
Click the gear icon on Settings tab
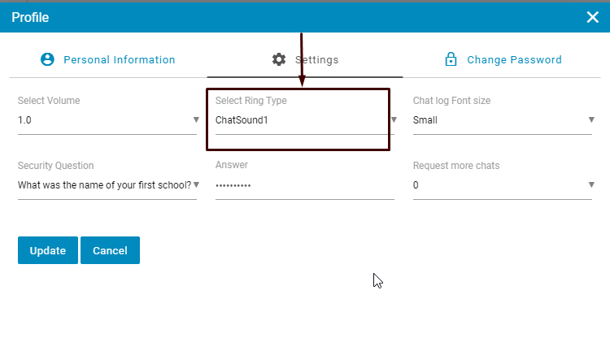(x=279, y=59)
